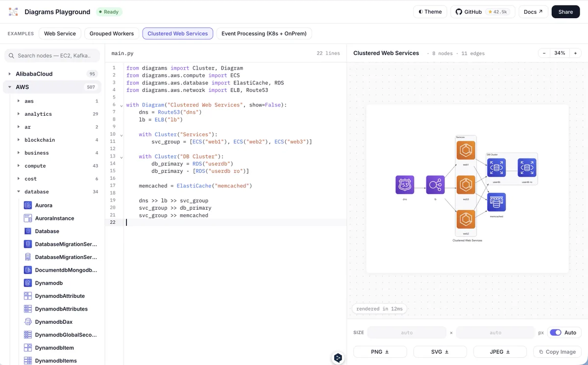Click the 34% zoom level
588x365 pixels.
560,53
